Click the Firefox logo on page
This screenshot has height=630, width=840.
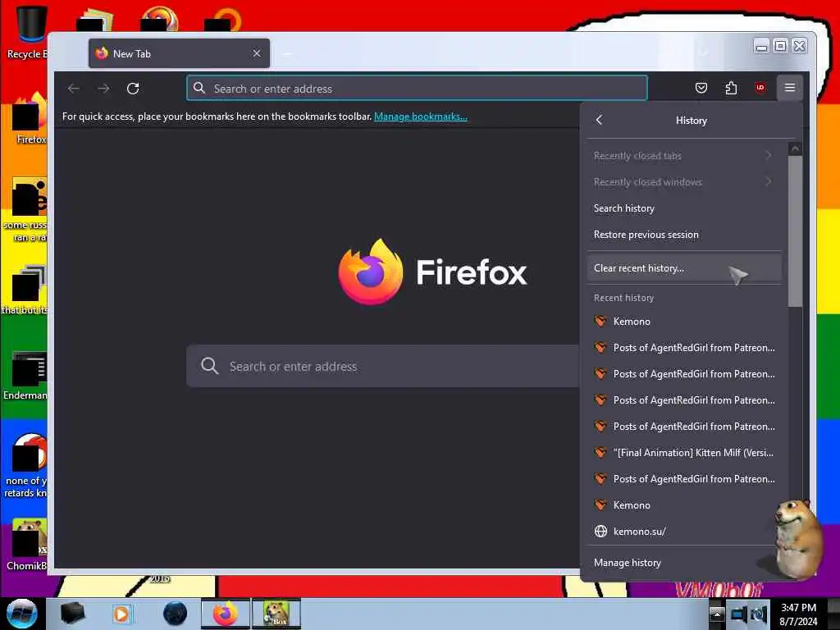pos(370,272)
